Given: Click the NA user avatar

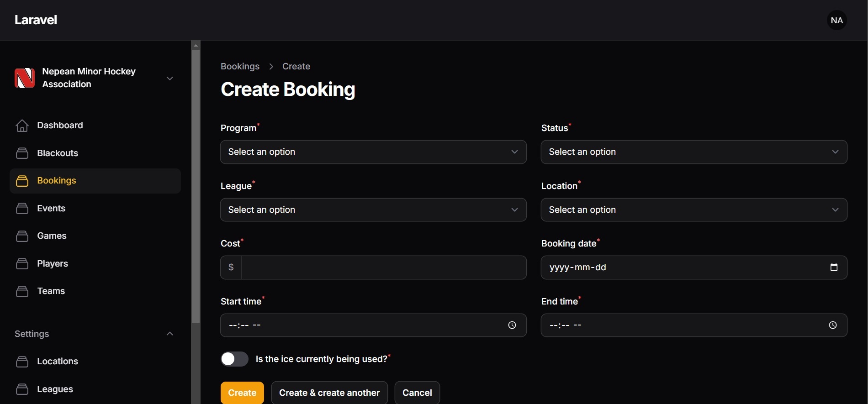Looking at the screenshot, I should tap(836, 21).
